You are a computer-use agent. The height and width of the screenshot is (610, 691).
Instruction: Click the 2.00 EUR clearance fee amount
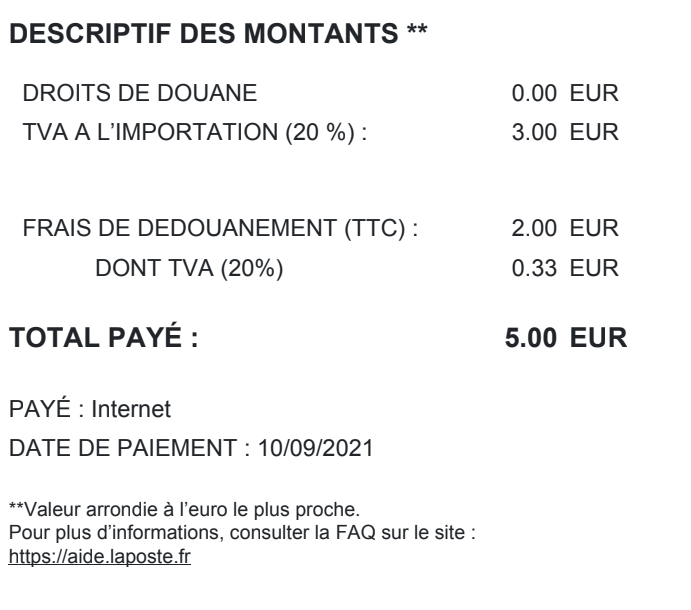565,229
